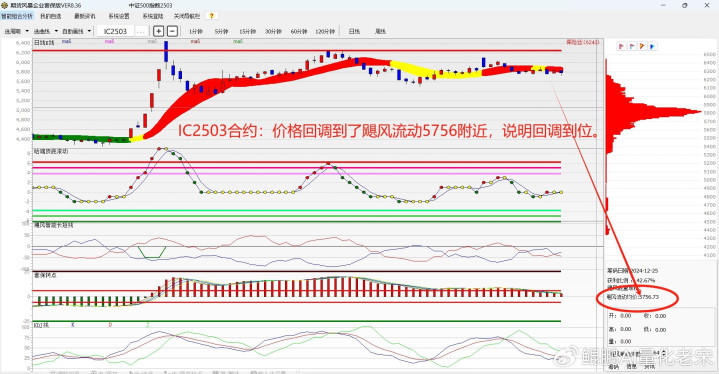Image resolution: width=719 pixels, height=374 pixels.
Task: Click the plus zoom-in chart button
Action: tap(158, 31)
